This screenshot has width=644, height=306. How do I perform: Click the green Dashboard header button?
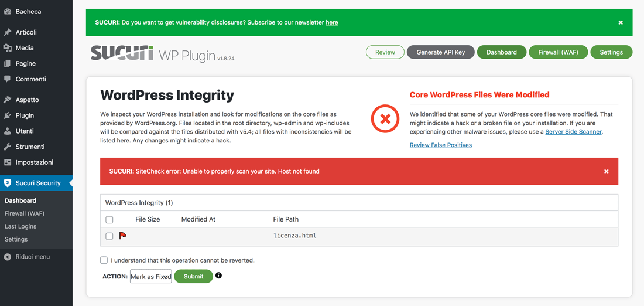[x=502, y=52]
